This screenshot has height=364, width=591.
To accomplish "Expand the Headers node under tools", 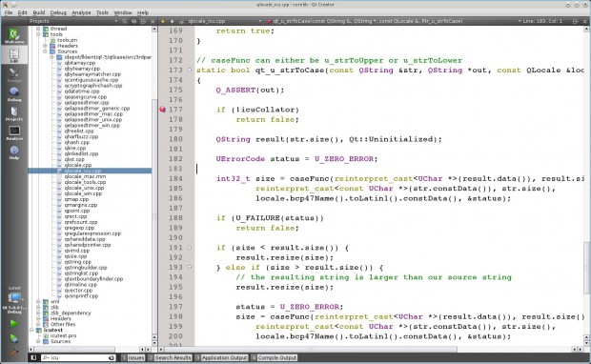I will click(45, 46).
